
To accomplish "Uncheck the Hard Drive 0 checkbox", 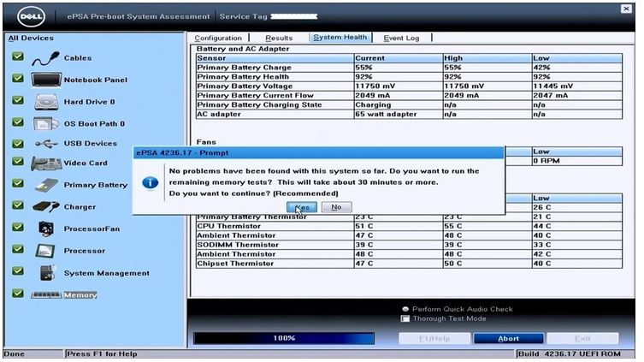I will (18, 100).
